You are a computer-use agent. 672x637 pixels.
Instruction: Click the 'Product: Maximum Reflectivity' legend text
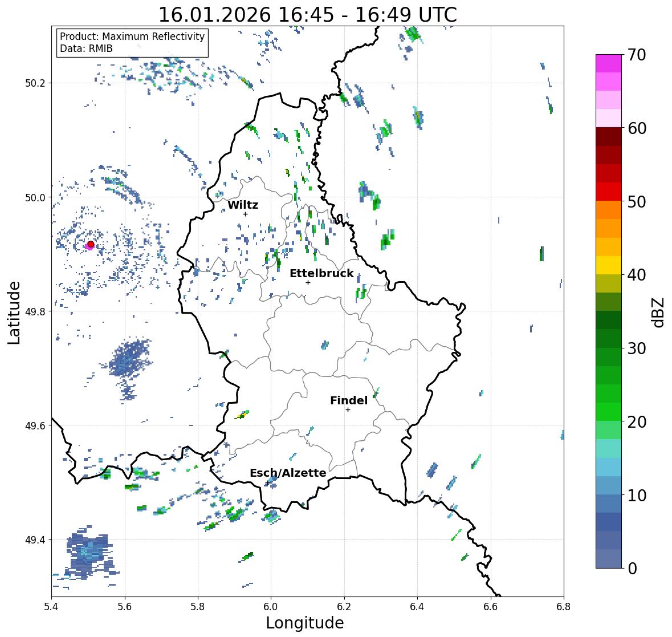(x=132, y=36)
